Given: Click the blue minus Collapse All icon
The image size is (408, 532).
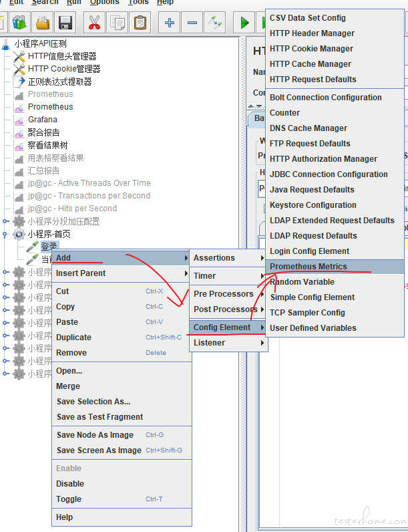Looking at the screenshot, I should click(x=192, y=23).
